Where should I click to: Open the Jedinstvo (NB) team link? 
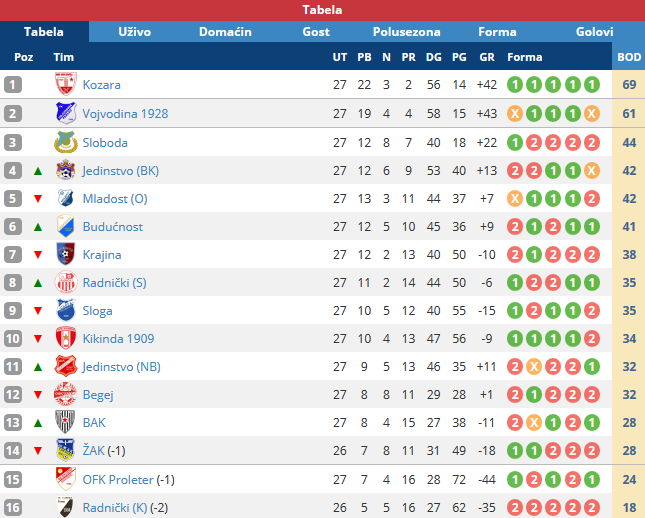point(121,367)
